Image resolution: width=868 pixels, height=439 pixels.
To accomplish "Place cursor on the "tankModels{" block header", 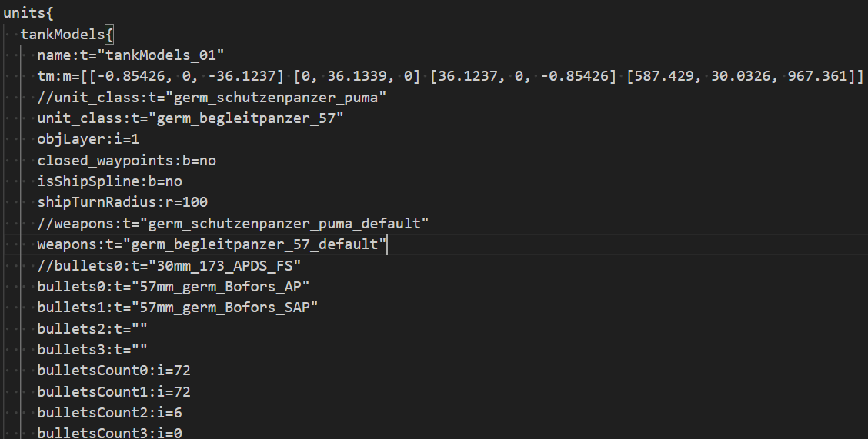I will 68,35.
